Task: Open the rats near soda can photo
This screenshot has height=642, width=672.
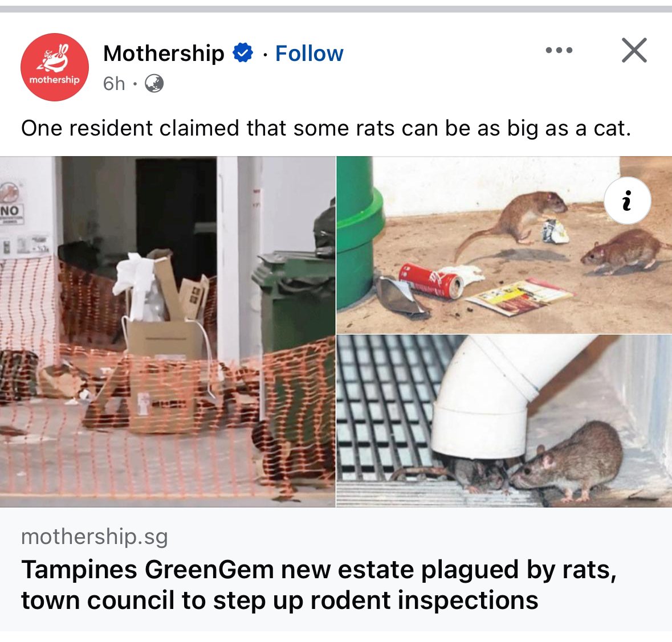Action: (504, 244)
